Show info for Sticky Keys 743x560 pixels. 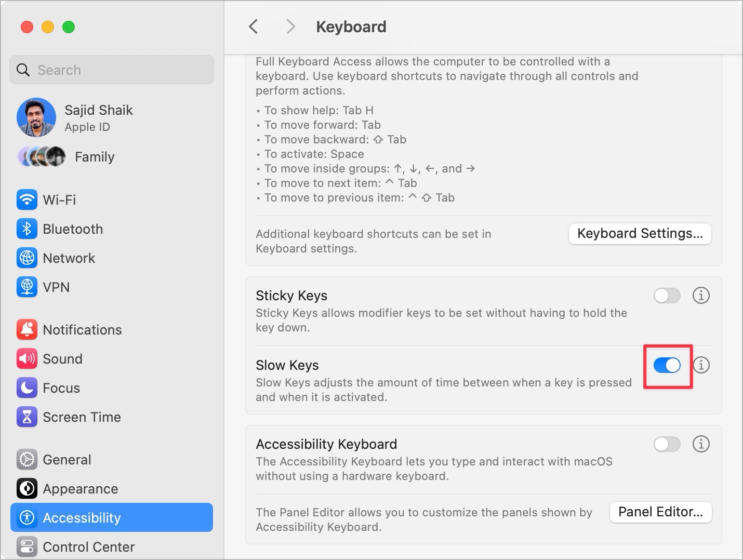click(x=701, y=296)
